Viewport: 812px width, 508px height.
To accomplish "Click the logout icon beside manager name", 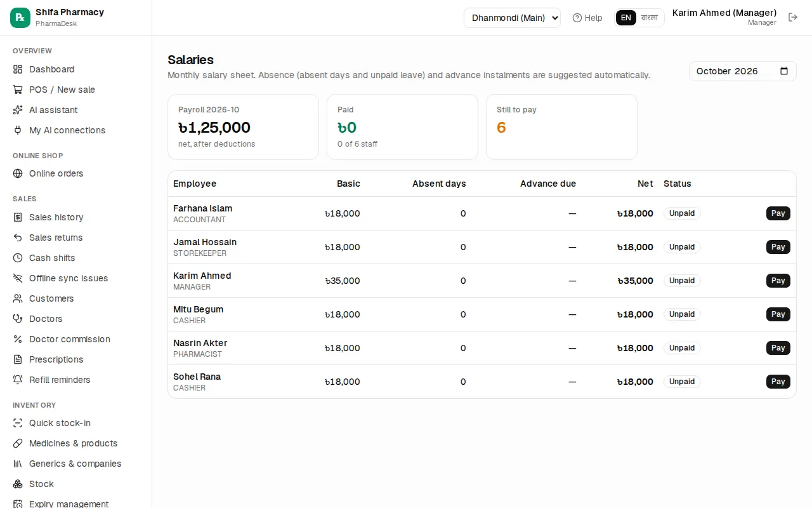I will coord(793,17).
